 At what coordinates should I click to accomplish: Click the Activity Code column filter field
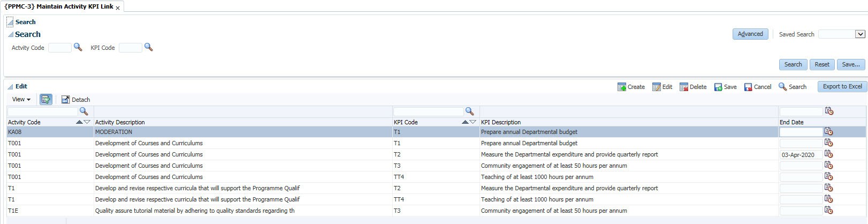point(43,111)
